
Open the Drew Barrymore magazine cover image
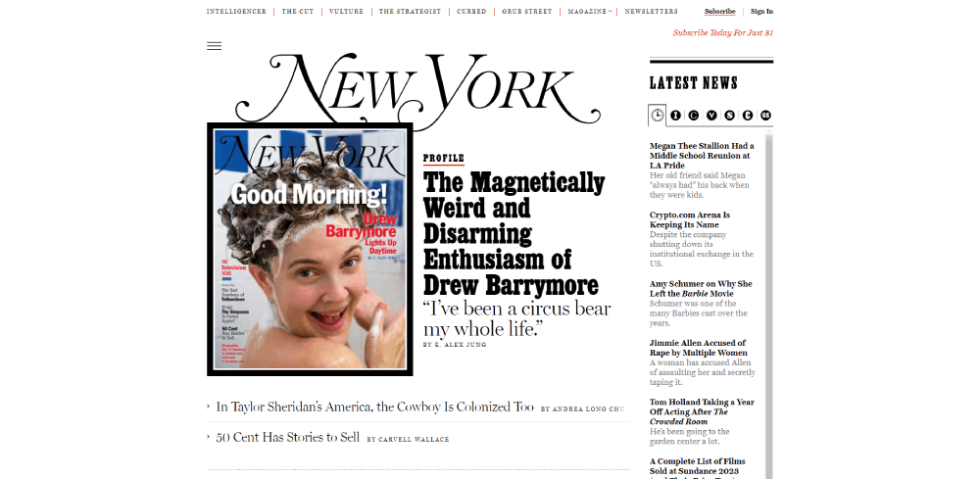(310, 249)
